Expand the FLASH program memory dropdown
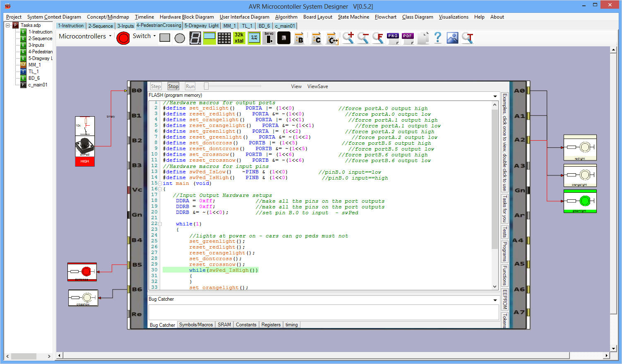Image resolution: width=622 pixels, height=364 pixels. point(495,96)
